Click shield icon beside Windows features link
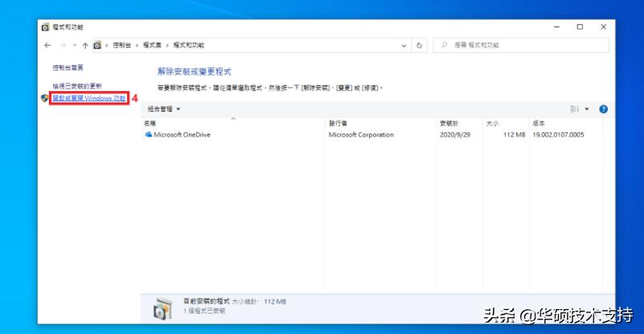This screenshot has height=334, width=644. pos(45,98)
